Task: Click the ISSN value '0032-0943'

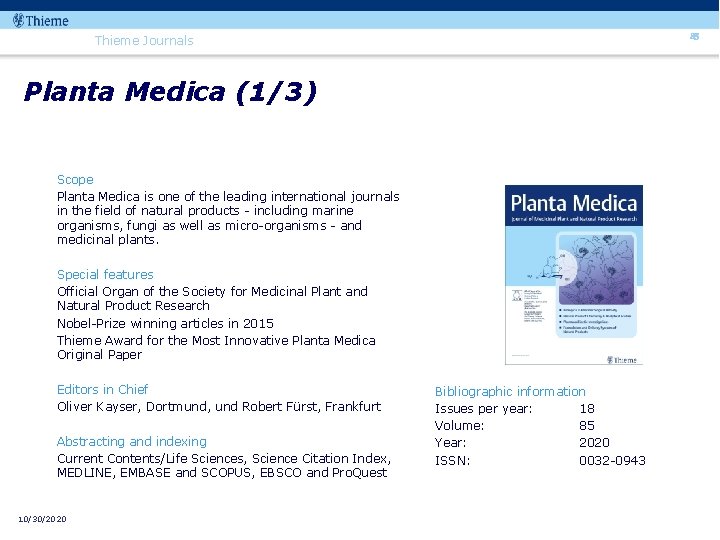Action: [613, 461]
